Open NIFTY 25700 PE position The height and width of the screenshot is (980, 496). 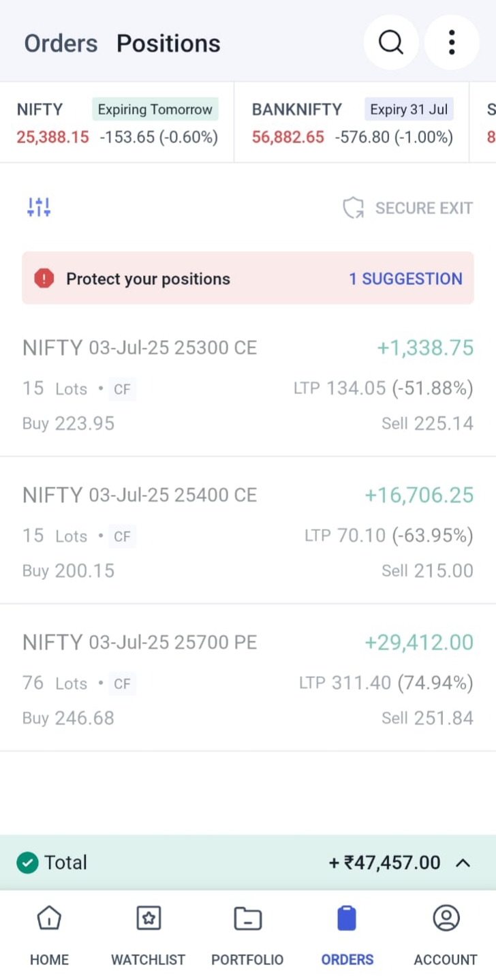(248, 679)
